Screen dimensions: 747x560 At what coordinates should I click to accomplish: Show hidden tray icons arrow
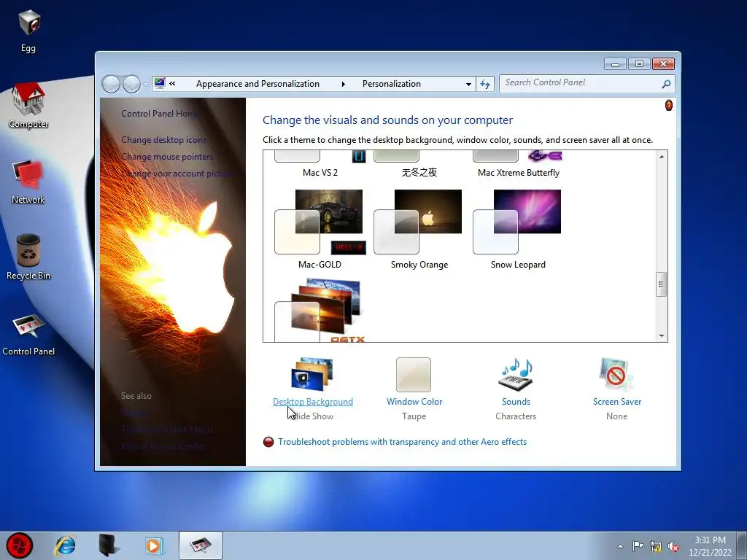[x=620, y=546]
